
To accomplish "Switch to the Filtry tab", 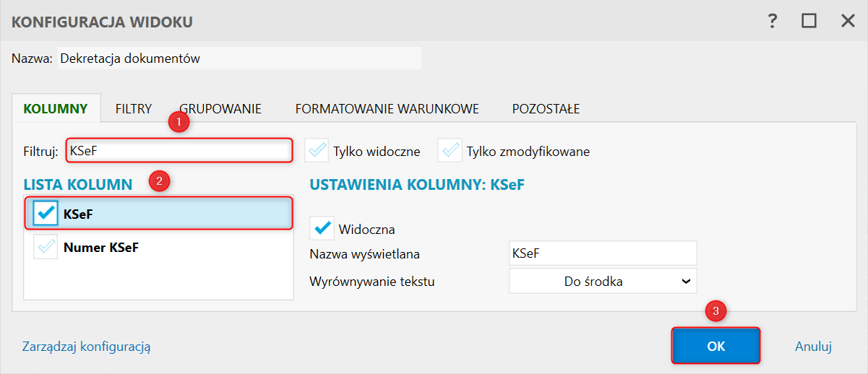I will coord(133,109).
